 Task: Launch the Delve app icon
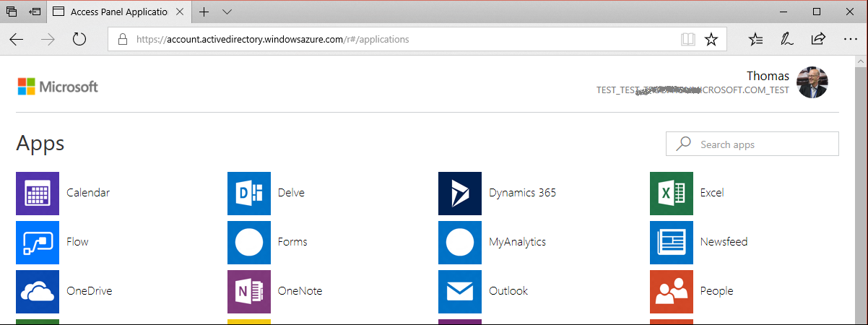(249, 193)
